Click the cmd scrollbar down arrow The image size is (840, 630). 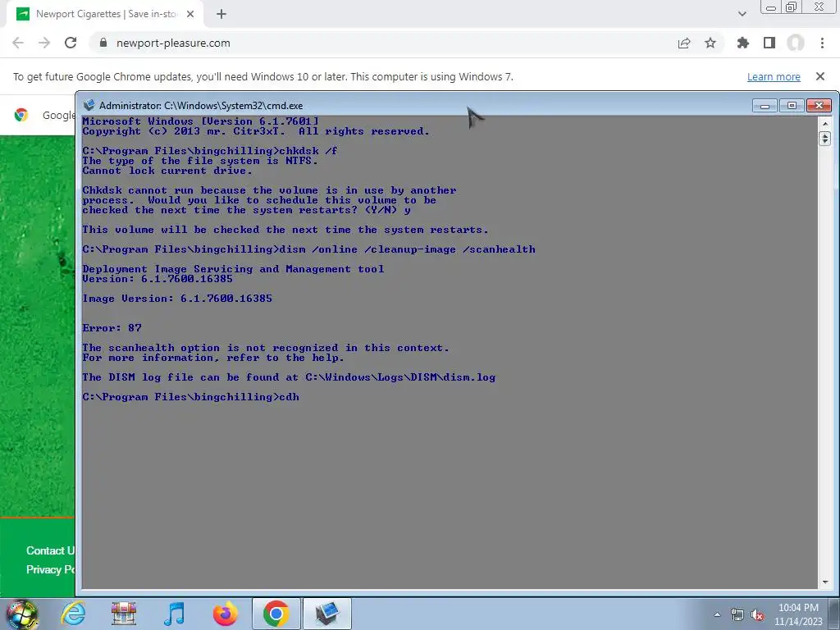825,582
